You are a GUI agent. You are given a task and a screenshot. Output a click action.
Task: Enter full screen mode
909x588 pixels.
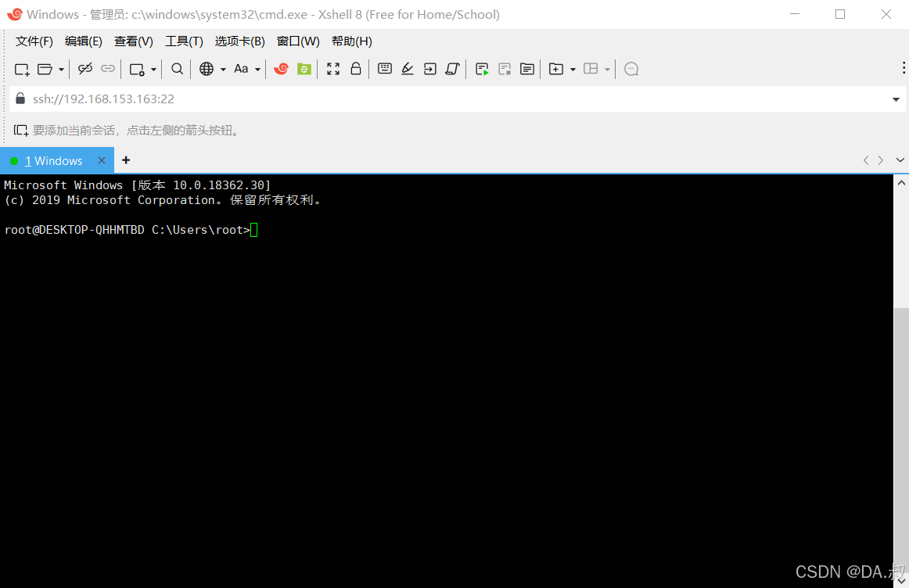coord(332,69)
